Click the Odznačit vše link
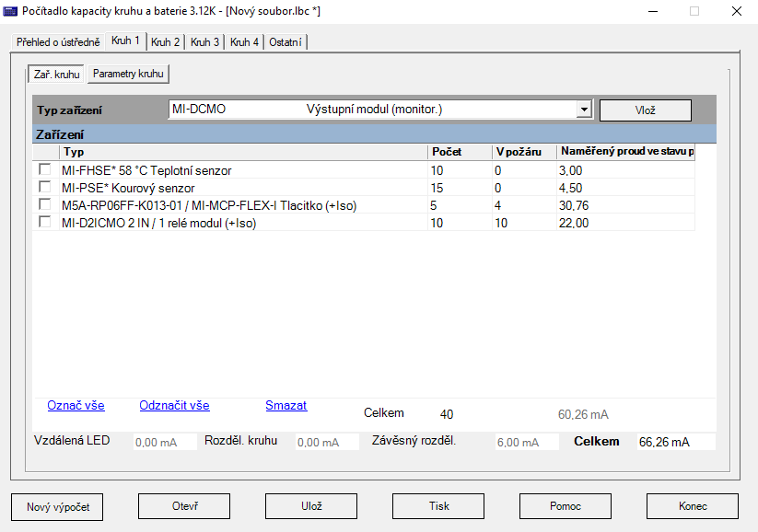 tap(174, 406)
